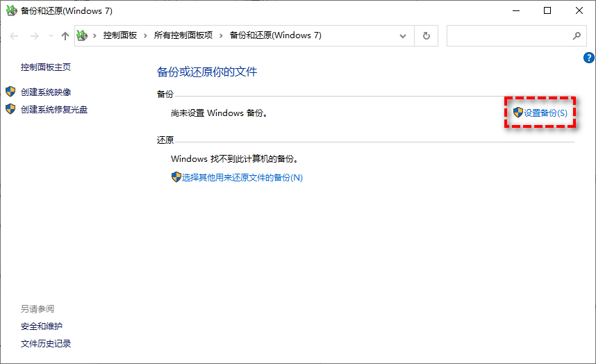Click the 备份 section label
This screenshot has width=596, height=364.
click(x=165, y=94)
